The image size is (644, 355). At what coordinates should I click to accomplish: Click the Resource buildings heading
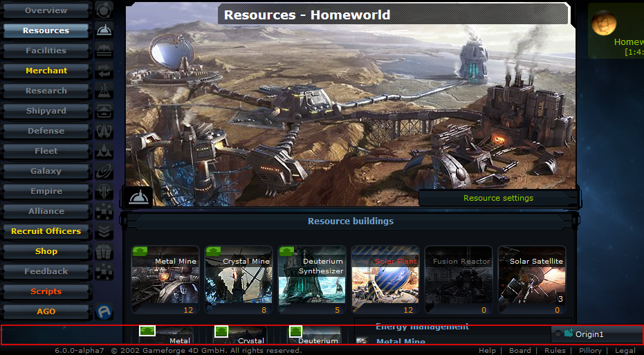pyautogui.click(x=351, y=221)
